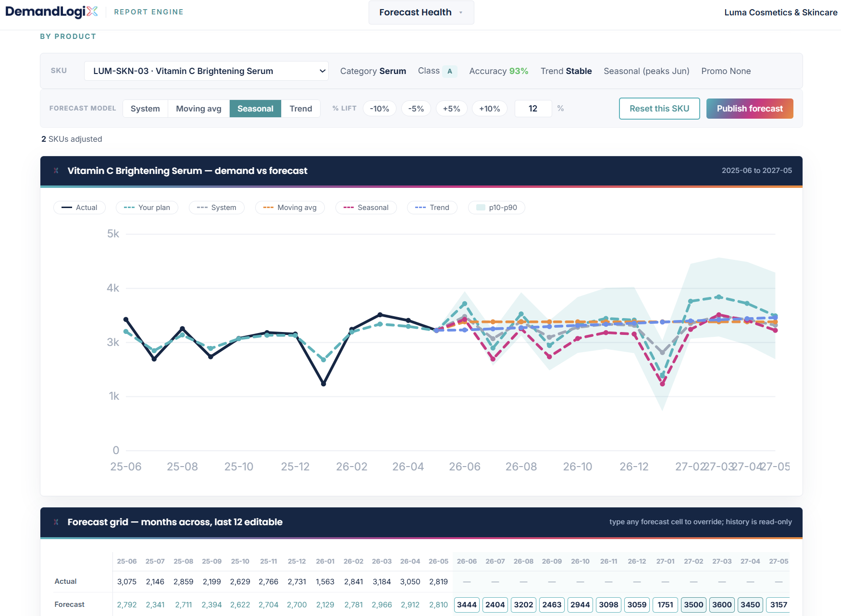This screenshot has width=841, height=616.
Task: Edit the 27-02 forecast cell 3500
Action: coord(693,604)
